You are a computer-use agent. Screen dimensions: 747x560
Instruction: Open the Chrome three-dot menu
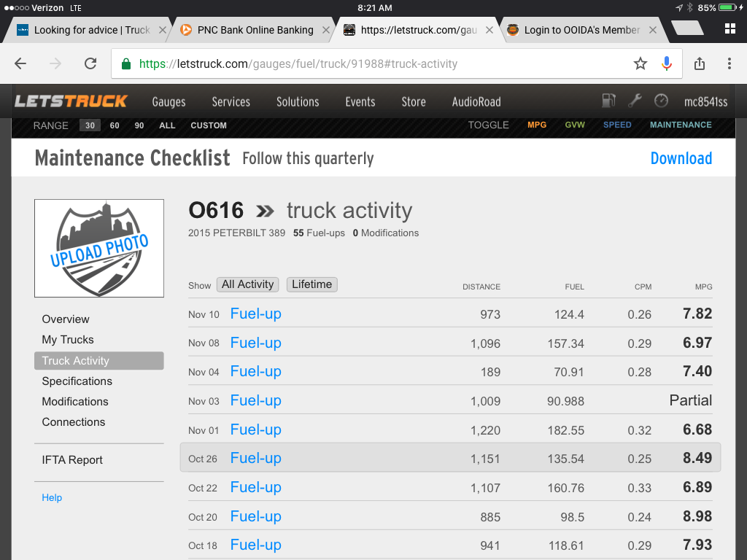tap(729, 63)
